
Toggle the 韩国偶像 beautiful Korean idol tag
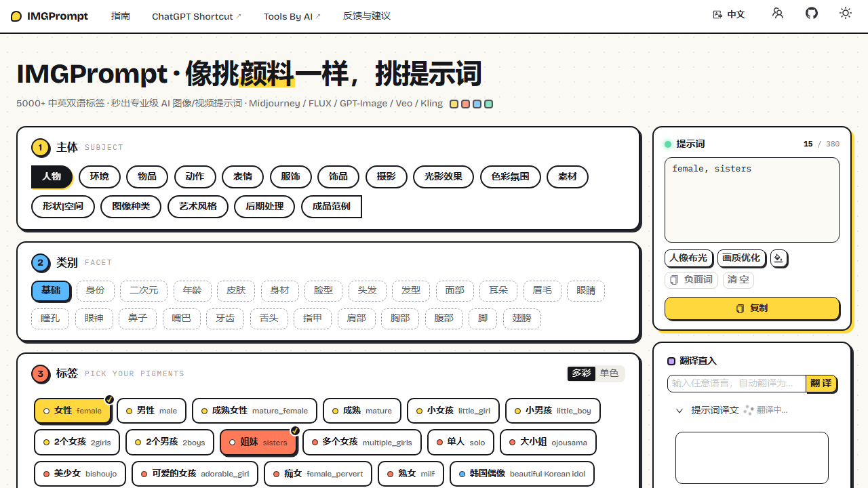pyautogui.click(x=522, y=474)
